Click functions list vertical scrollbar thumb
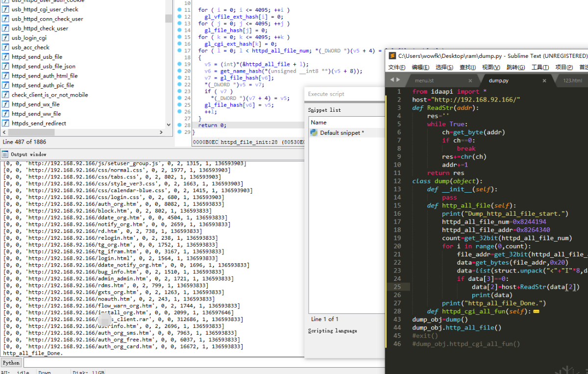 (x=169, y=18)
